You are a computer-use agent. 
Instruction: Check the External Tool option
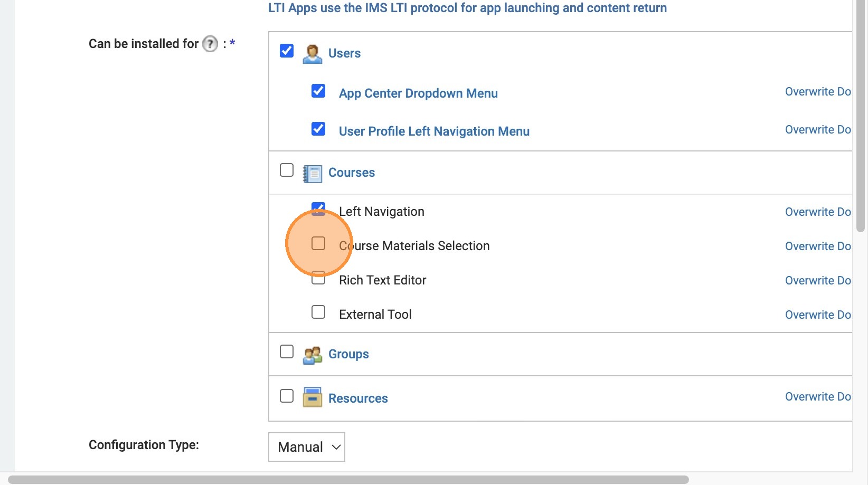318,312
